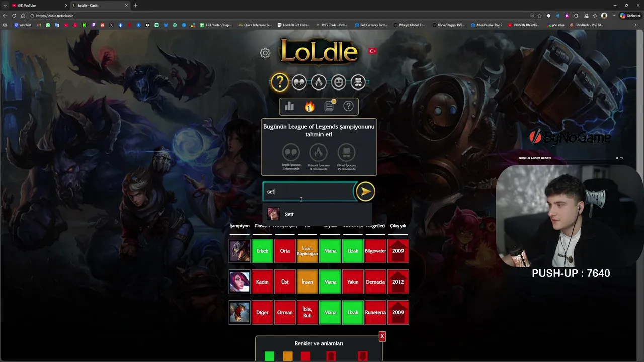Close the Renkler ve anlamları legend
The image size is (644, 362).
click(382, 336)
